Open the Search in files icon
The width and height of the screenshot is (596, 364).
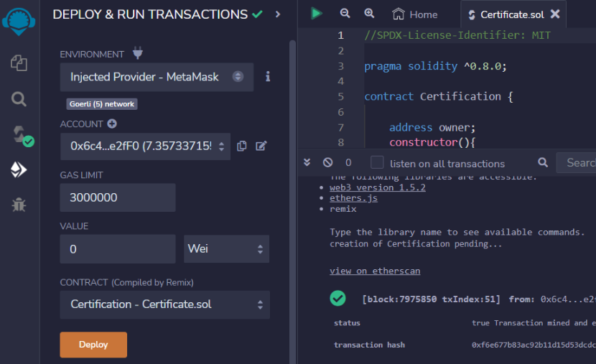point(19,99)
